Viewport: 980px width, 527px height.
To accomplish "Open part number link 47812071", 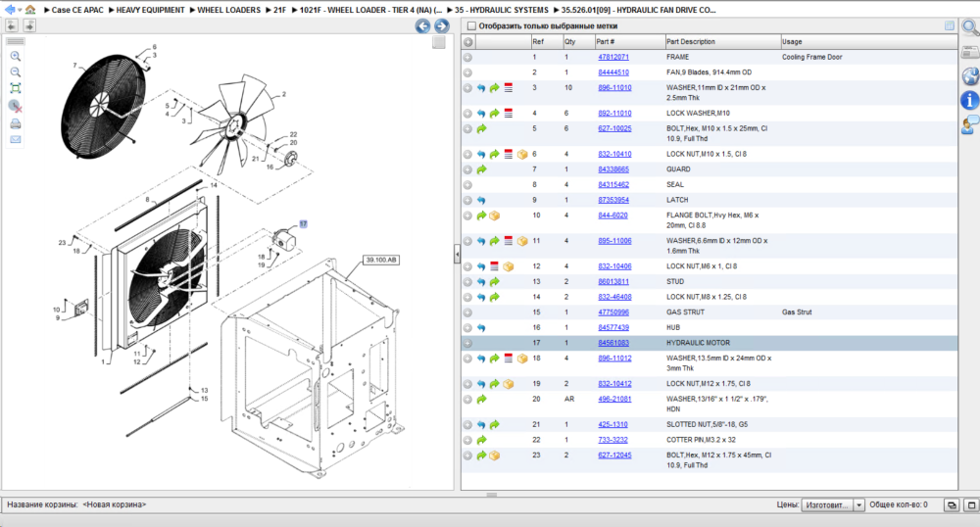I will [613, 57].
